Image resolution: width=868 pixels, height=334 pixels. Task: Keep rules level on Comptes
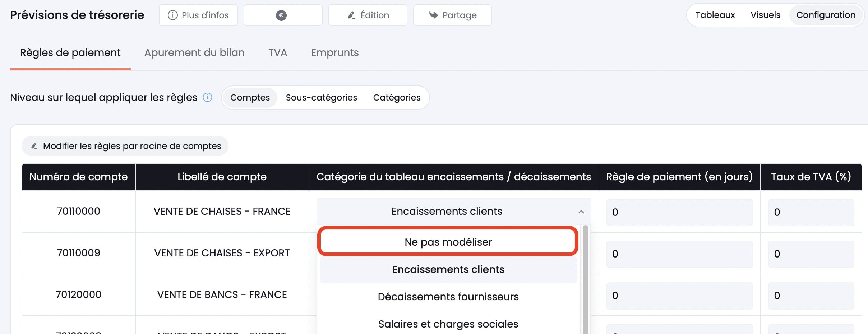[x=250, y=97]
